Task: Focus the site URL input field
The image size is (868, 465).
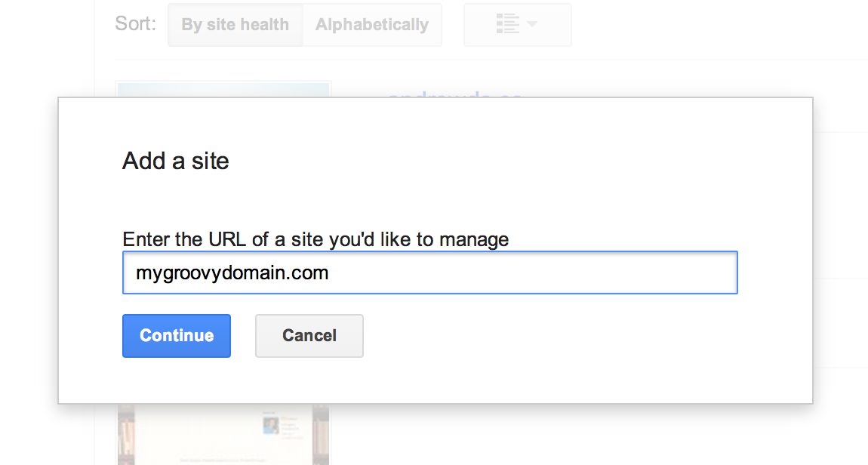Action: tap(430, 273)
